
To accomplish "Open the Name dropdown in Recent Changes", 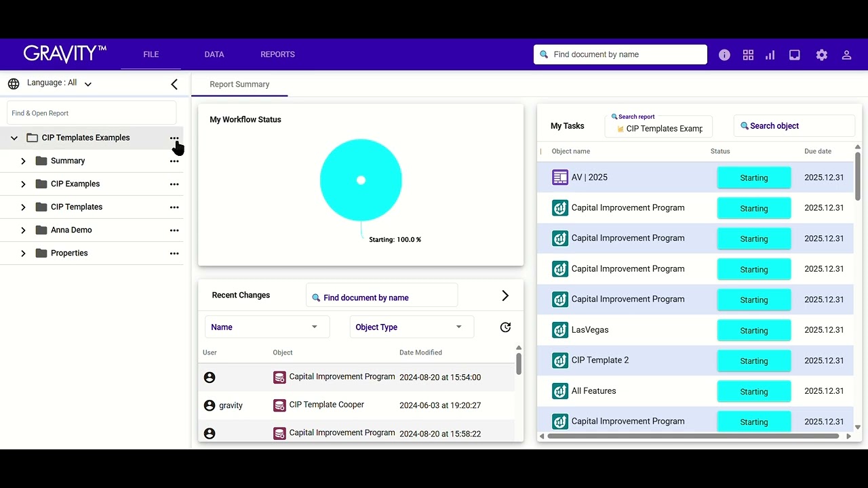I will click(267, 327).
